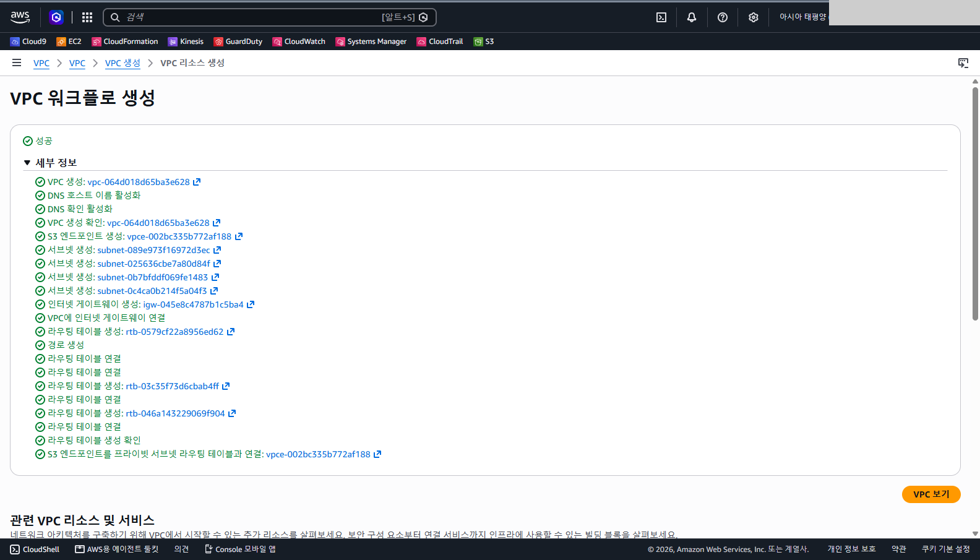Go to the VPC 생성 breadcrumb
The height and width of the screenshot is (560, 980).
pyautogui.click(x=123, y=63)
